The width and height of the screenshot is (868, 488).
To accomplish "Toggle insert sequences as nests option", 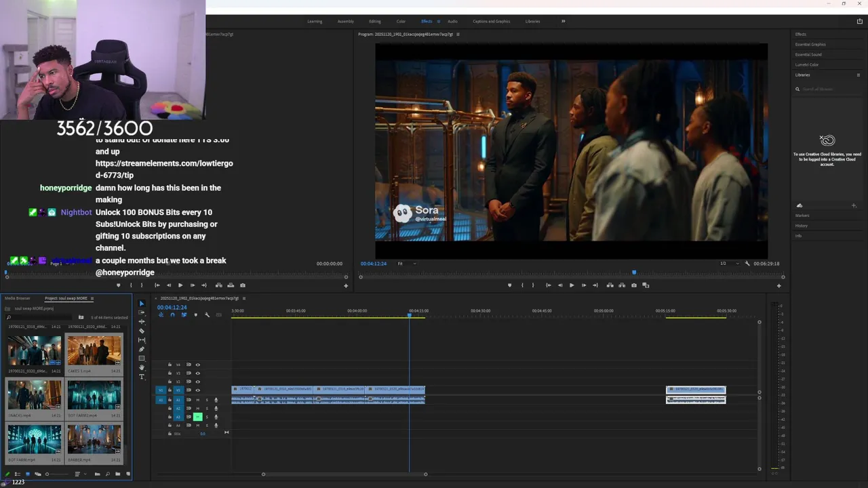I will [x=161, y=314].
